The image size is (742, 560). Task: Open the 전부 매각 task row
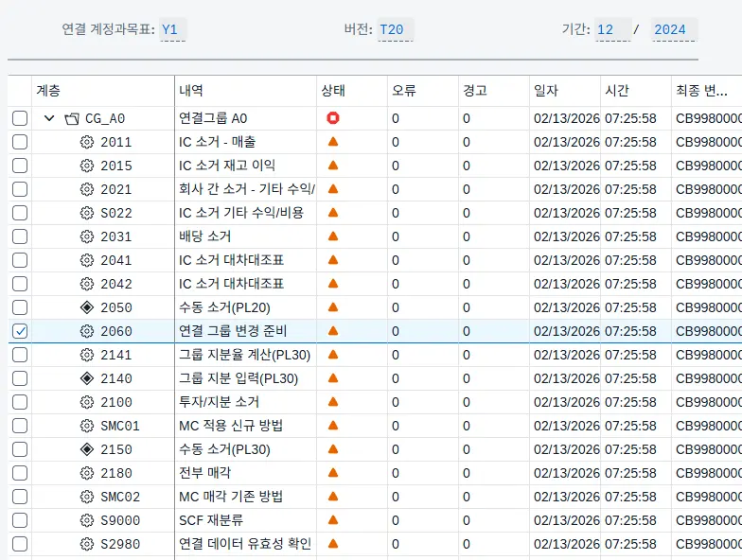pos(205,473)
